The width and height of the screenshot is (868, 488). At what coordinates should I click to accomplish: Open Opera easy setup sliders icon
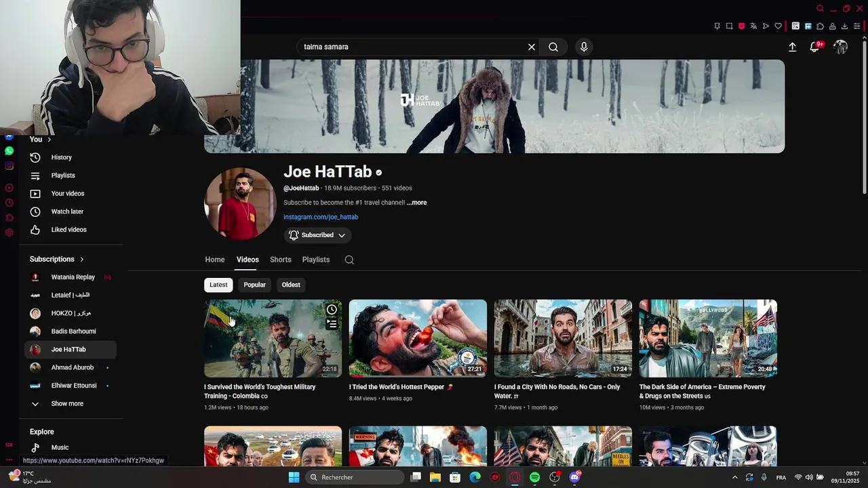(857, 26)
